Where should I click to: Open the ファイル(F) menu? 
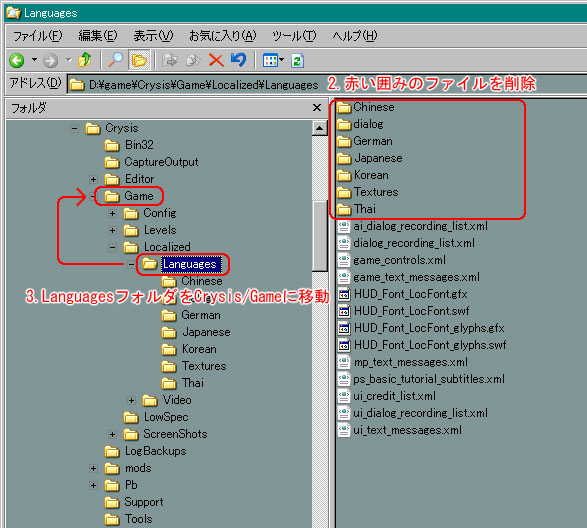tap(38, 36)
